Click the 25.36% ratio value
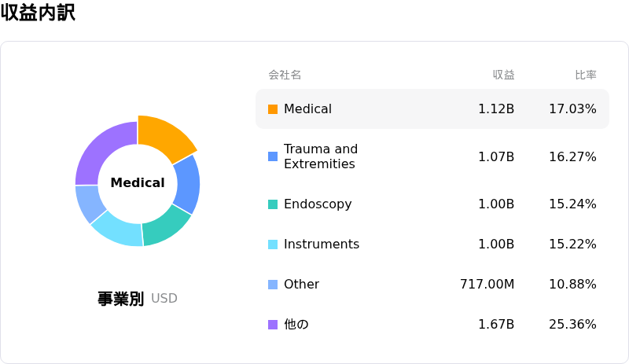Viewport: 629px width, 364px height. 572,324
